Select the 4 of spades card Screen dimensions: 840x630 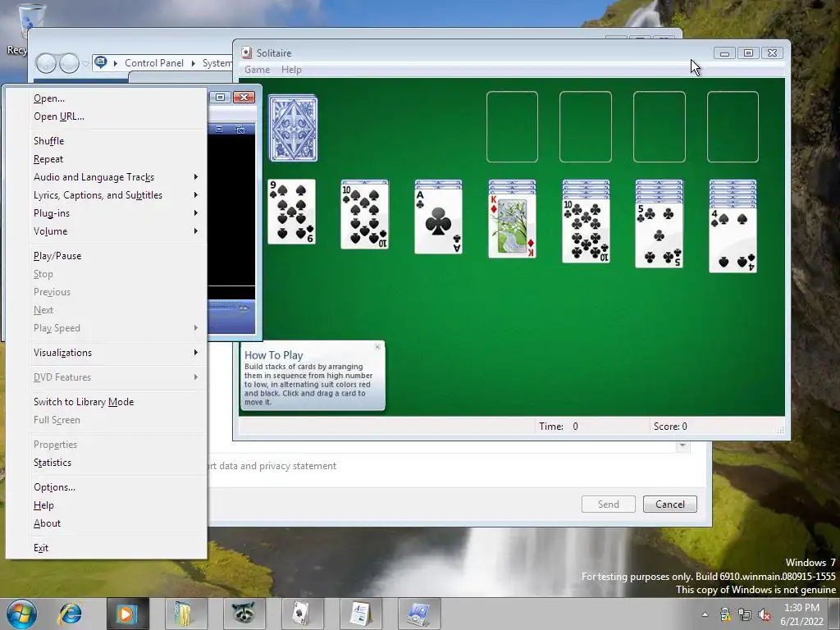click(x=733, y=240)
